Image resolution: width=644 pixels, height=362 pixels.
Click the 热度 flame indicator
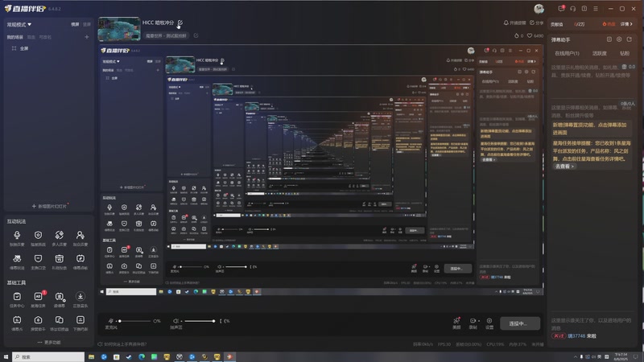click(609, 24)
